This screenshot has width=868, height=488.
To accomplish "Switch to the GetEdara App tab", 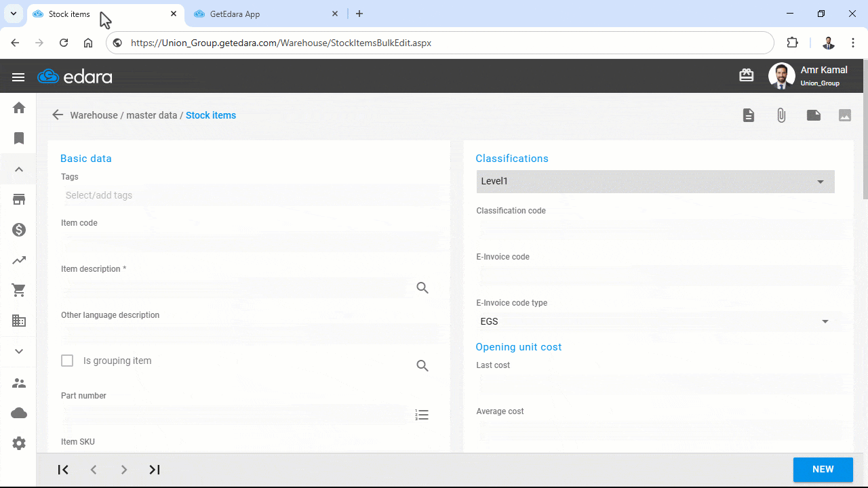I will 265,14.
